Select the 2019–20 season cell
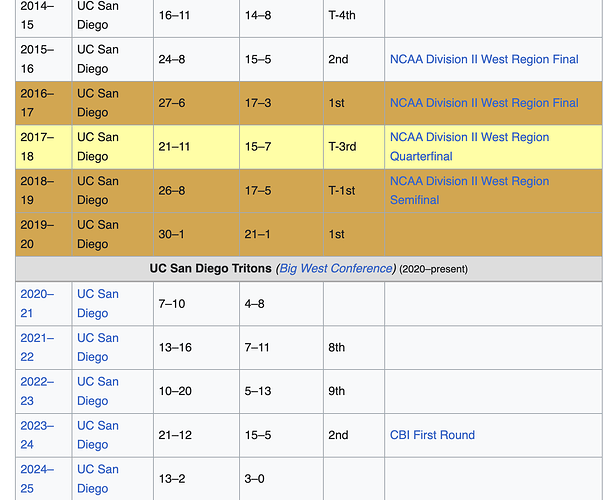The image size is (604, 500). pyautogui.click(x=44, y=234)
